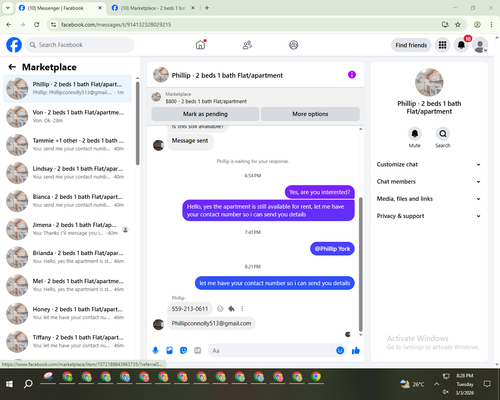The height and width of the screenshot is (400, 500).
Task: Click Mark as pending button
Action: [205, 114]
